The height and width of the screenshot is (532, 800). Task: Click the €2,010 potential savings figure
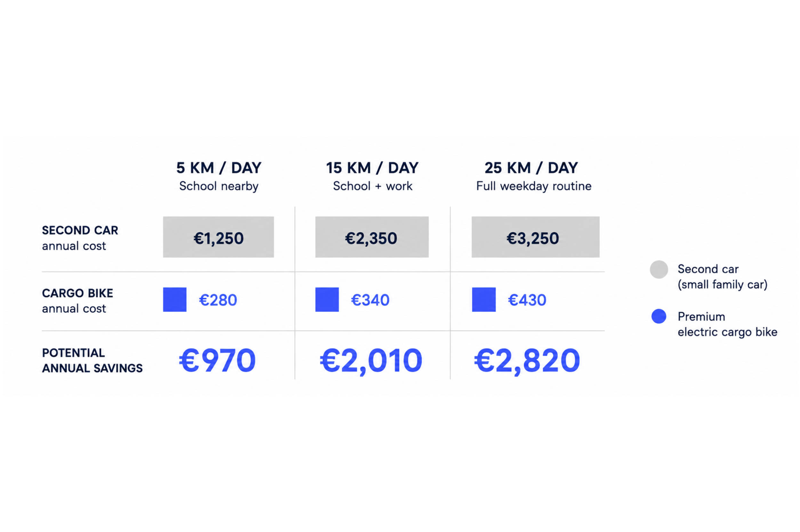[371, 361]
